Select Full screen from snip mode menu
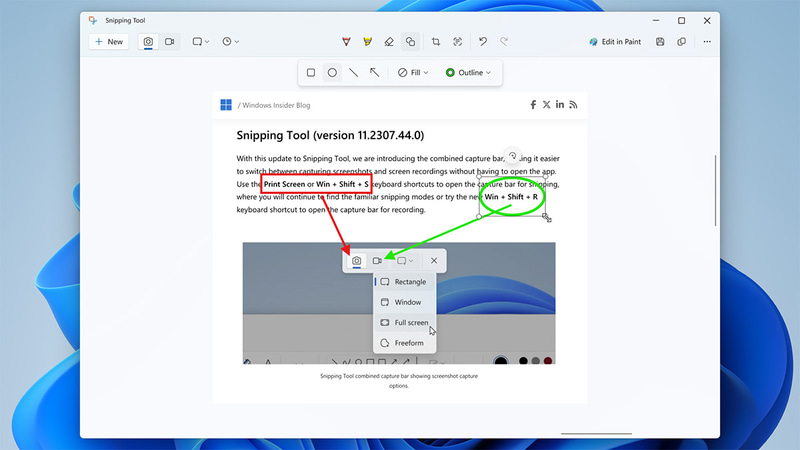 [x=405, y=322]
